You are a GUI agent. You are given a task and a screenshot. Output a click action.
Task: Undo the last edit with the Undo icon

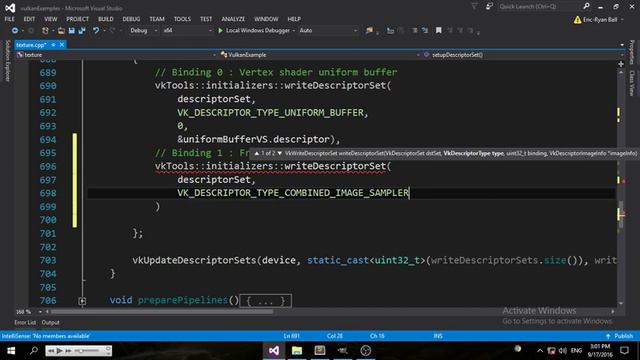(96, 31)
